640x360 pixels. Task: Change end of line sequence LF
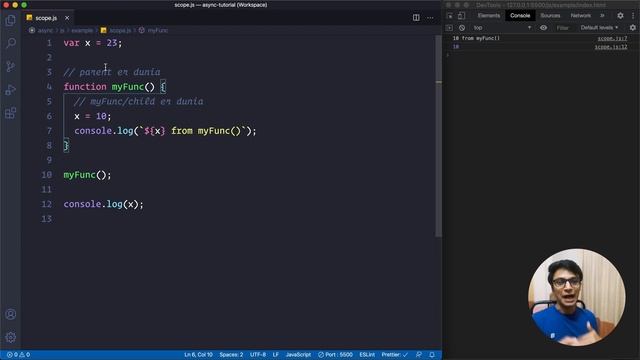click(276, 355)
